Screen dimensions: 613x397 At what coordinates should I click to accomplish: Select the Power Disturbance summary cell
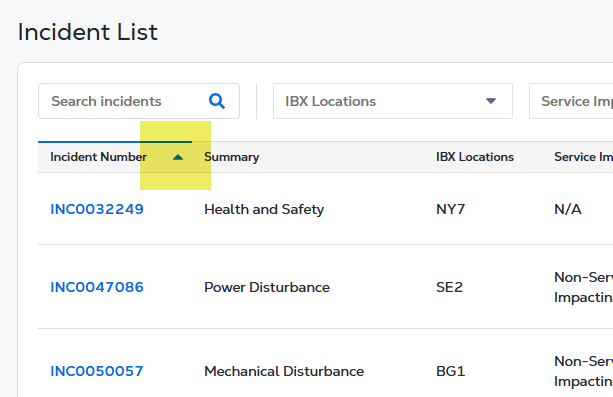[x=267, y=287]
